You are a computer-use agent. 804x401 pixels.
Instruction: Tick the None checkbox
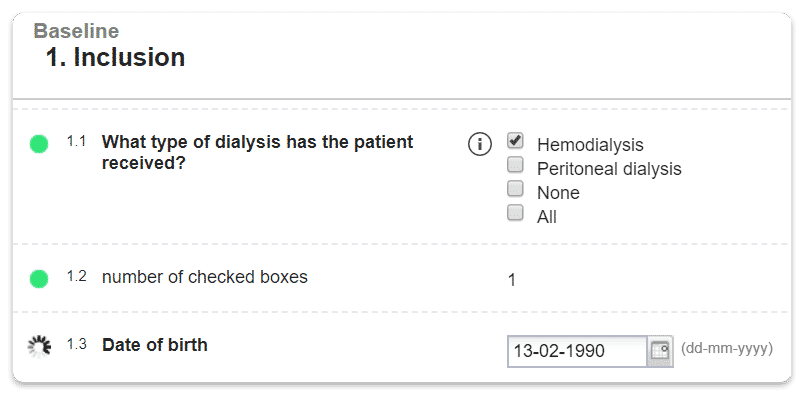coord(515,188)
